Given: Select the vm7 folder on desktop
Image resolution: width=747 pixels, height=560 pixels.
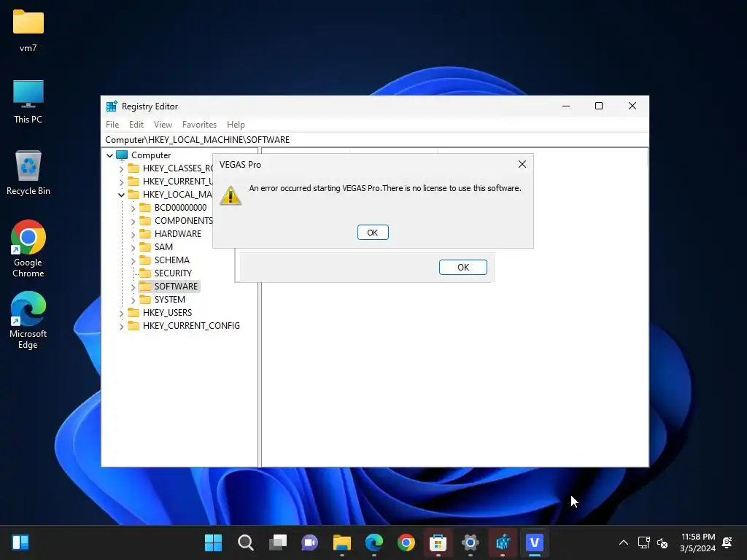Looking at the screenshot, I should [x=28, y=31].
